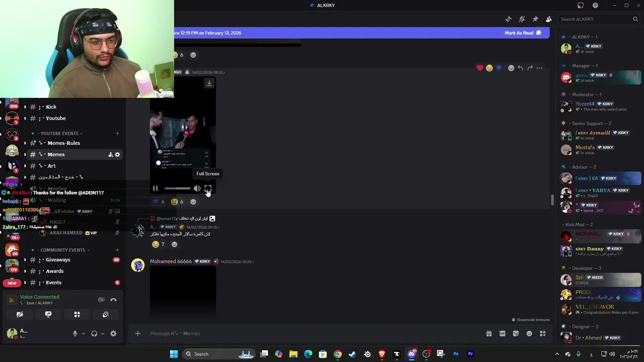Click the laughing reaction count 7
This screenshot has height=362, width=644.
(158, 244)
